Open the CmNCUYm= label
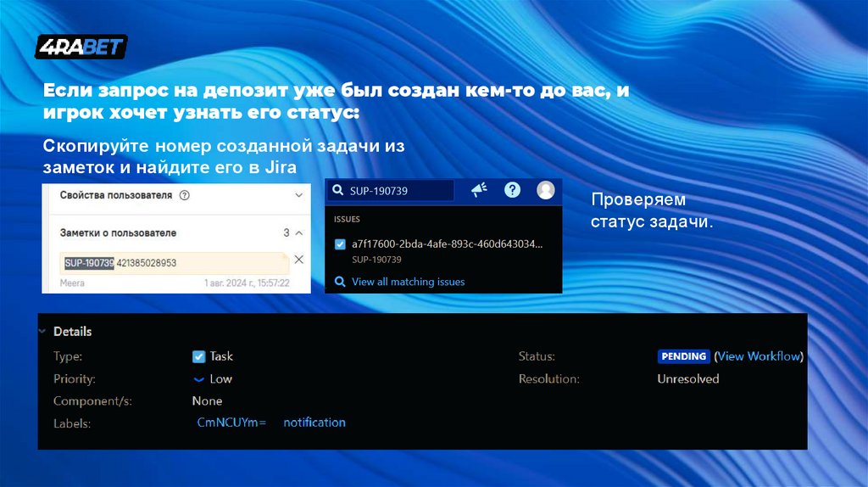The width and height of the screenshot is (868, 487). pos(231,423)
